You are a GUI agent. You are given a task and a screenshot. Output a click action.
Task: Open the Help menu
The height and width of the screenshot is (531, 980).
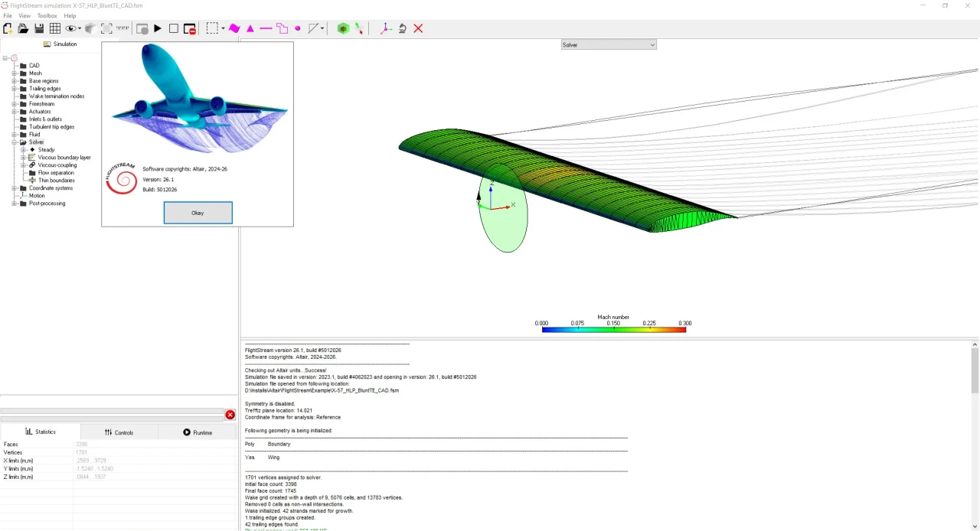pos(70,15)
